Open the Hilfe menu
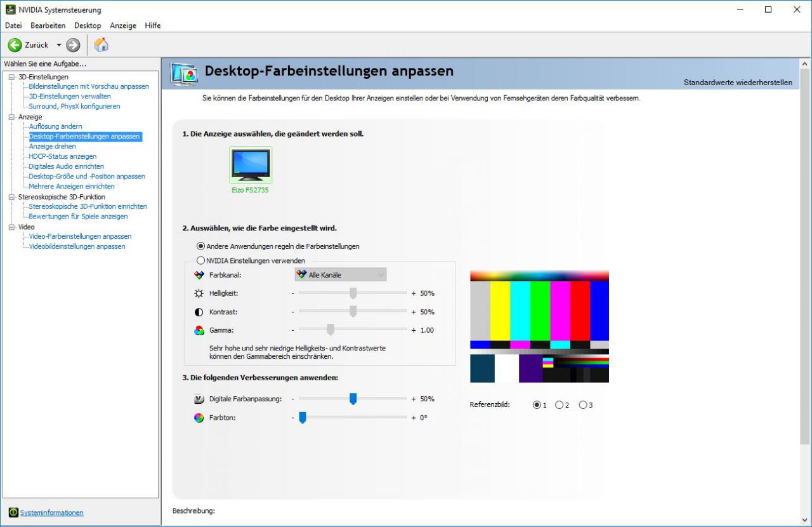Image resolution: width=812 pixels, height=527 pixels. click(x=153, y=25)
